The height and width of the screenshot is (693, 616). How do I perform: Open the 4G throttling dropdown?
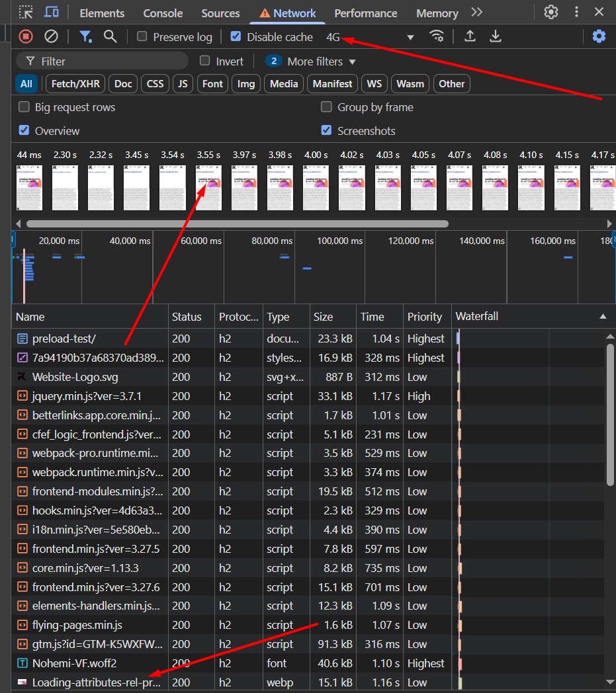[370, 37]
